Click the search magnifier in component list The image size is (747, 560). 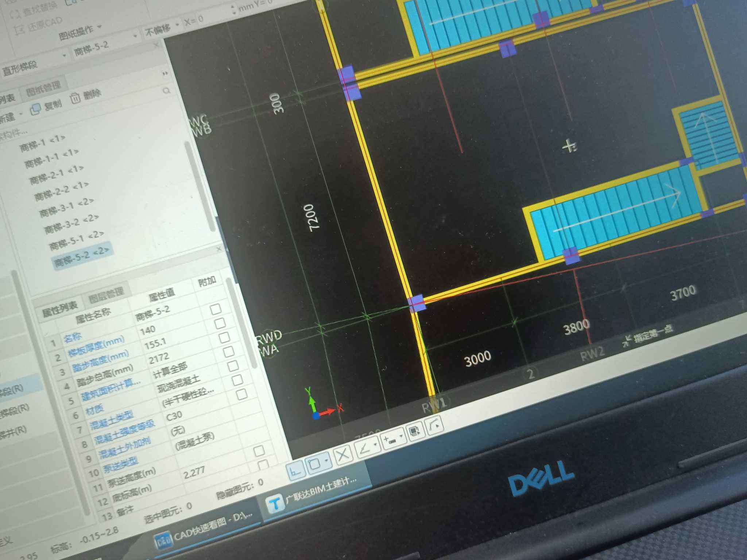tap(166, 90)
